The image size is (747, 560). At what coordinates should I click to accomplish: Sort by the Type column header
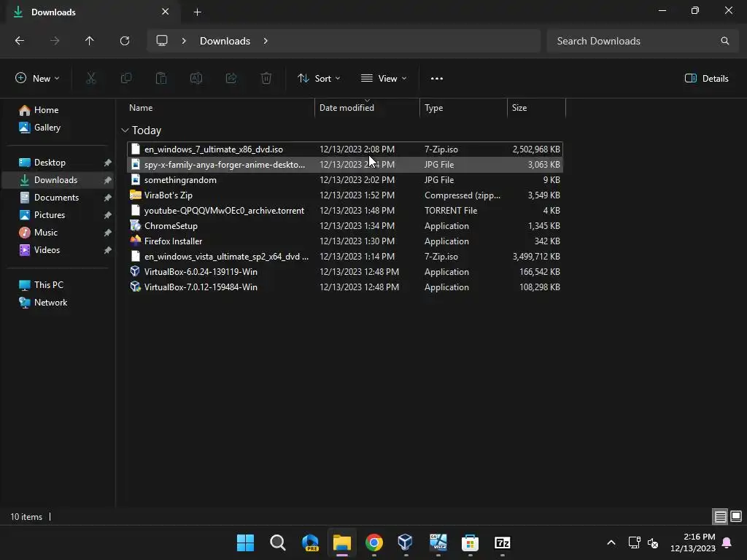[x=463, y=108]
